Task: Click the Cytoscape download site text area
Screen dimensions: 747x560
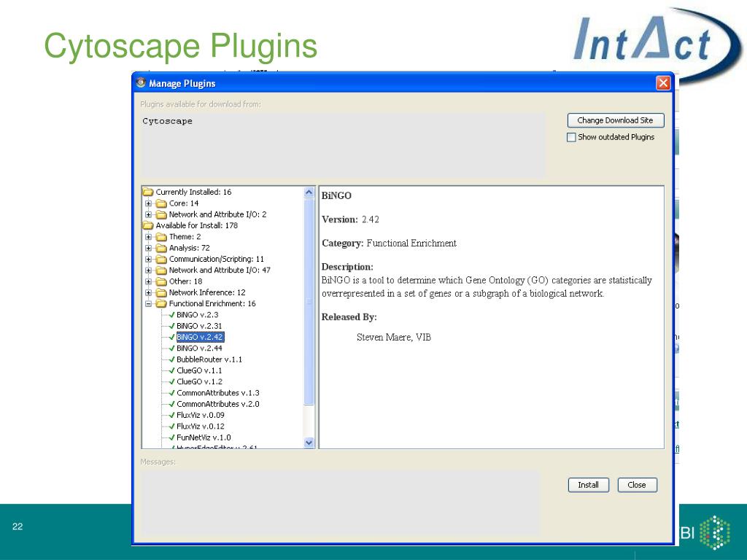Action: click(343, 145)
